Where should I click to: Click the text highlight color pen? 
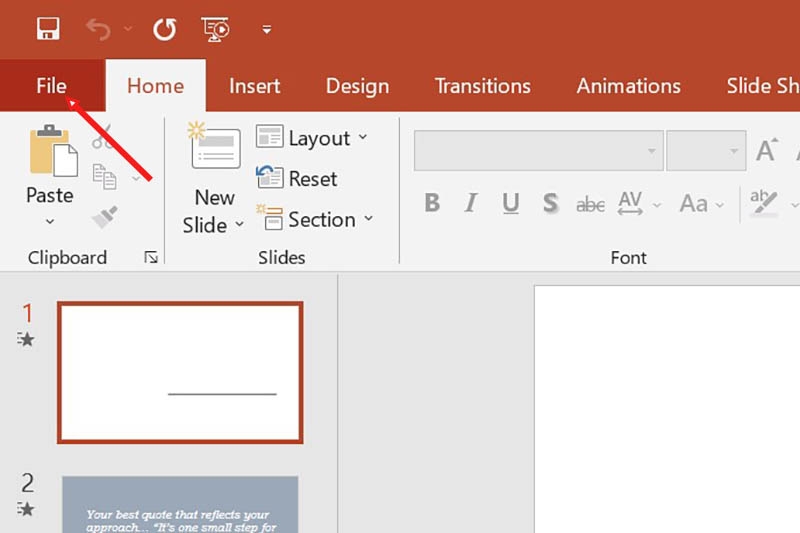764,202
